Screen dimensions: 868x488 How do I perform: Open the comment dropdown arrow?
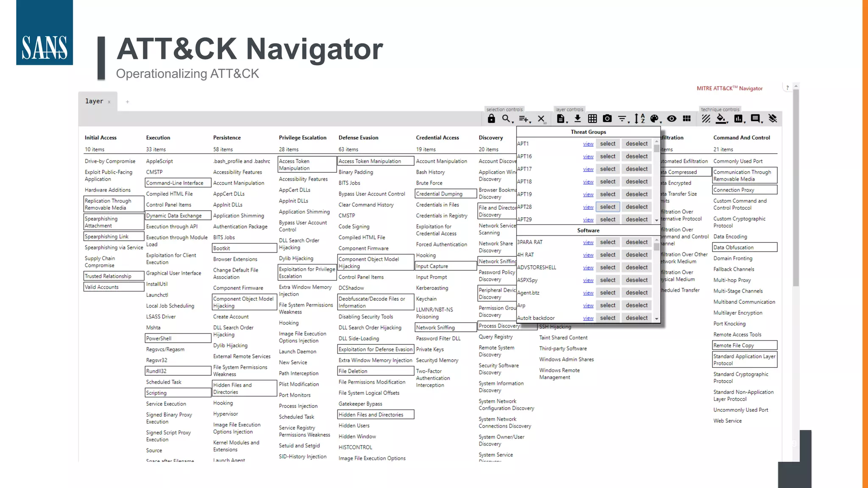coord(762,122)
